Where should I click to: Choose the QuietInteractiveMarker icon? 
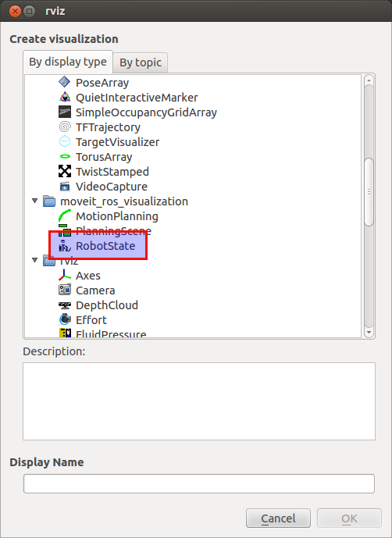coord(65,98)
